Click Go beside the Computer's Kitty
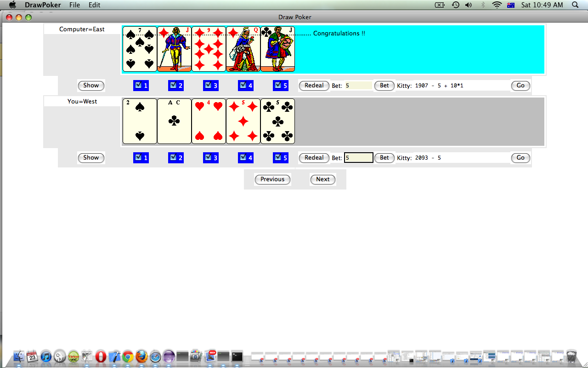 pos(520,86)
